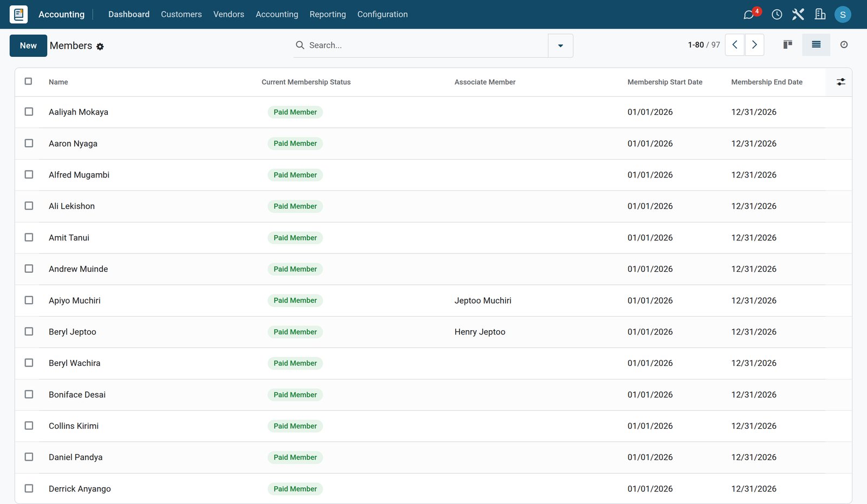867x504 pixels.
Task: Open the Members gear actions menu
Action: point(100,47)
